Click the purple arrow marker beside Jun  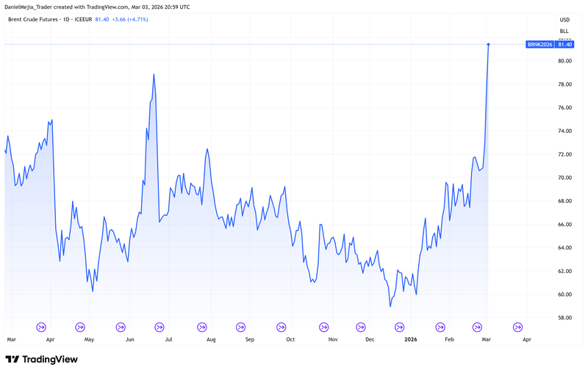(x=120, y=327)
